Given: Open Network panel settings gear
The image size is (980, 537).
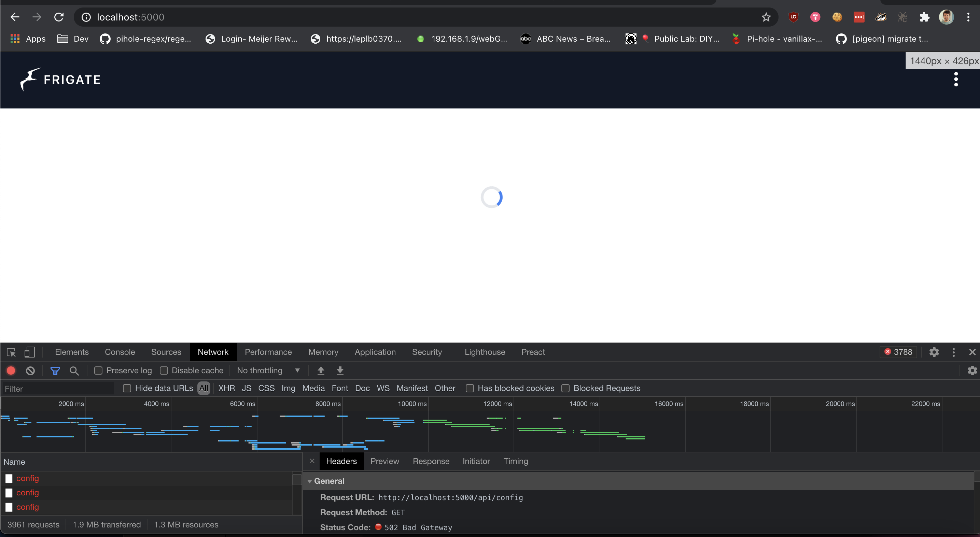Looking at the screenshot, I should pos(972,371).
